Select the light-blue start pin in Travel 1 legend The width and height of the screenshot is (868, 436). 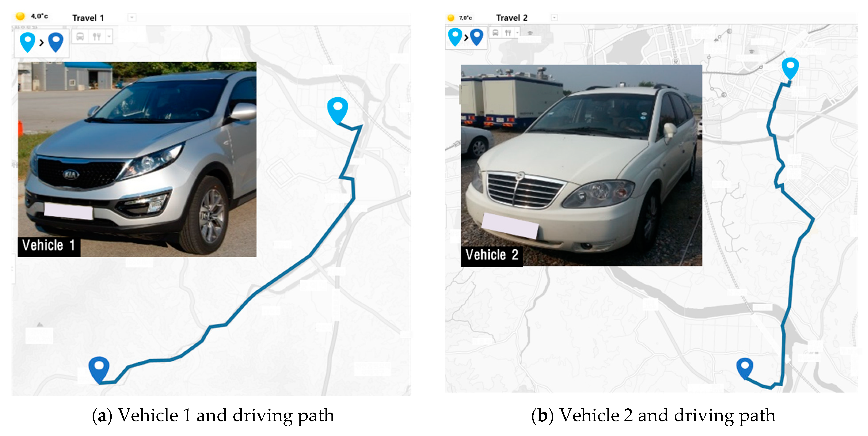(28, 42)
